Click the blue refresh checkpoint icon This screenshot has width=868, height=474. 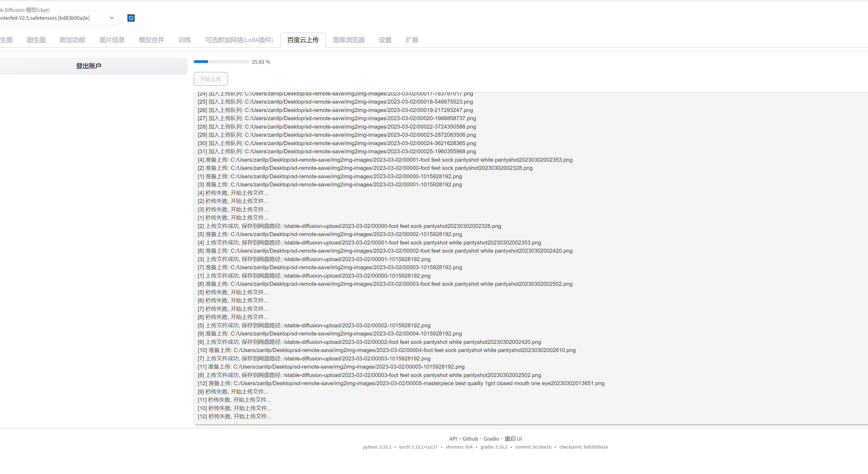point(131,18)
